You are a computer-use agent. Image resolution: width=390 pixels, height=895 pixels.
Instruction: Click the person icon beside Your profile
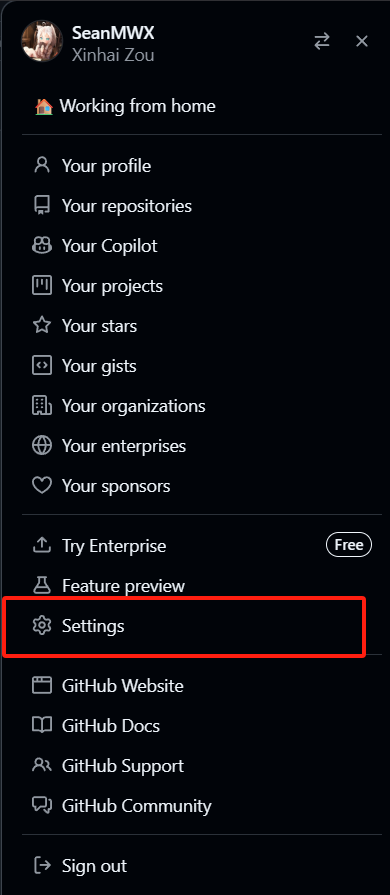[42, 166]
